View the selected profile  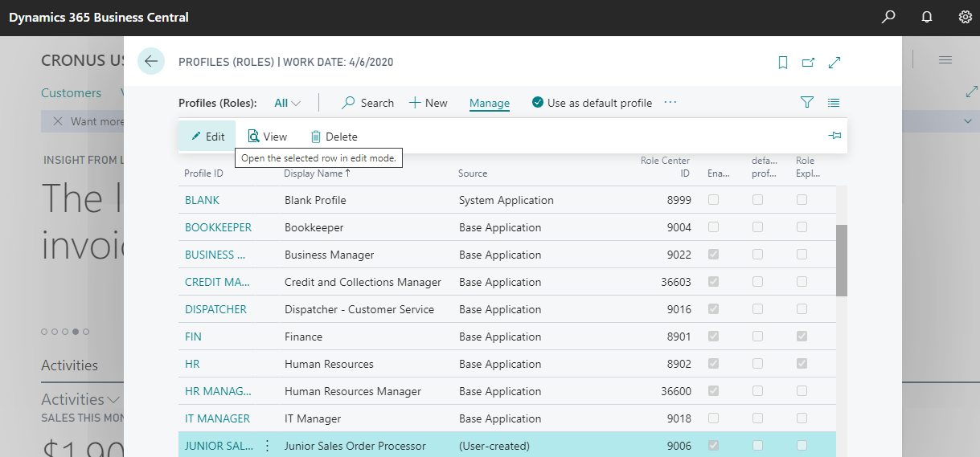coord(267,137)
